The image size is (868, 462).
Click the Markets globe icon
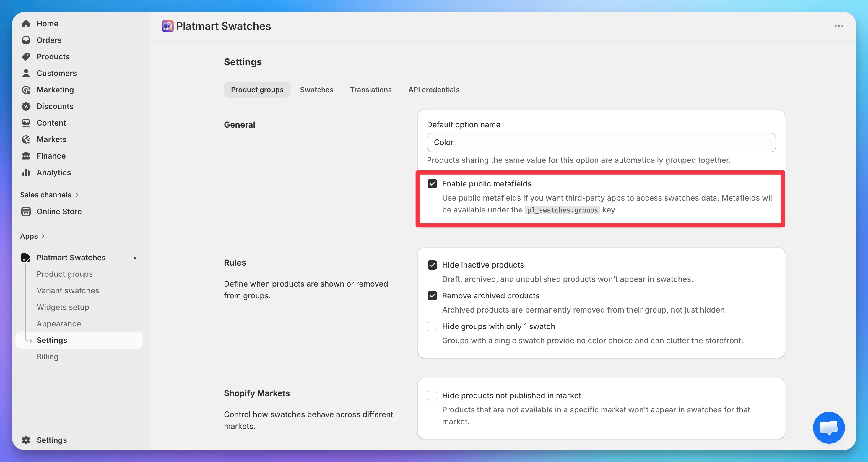26,139
